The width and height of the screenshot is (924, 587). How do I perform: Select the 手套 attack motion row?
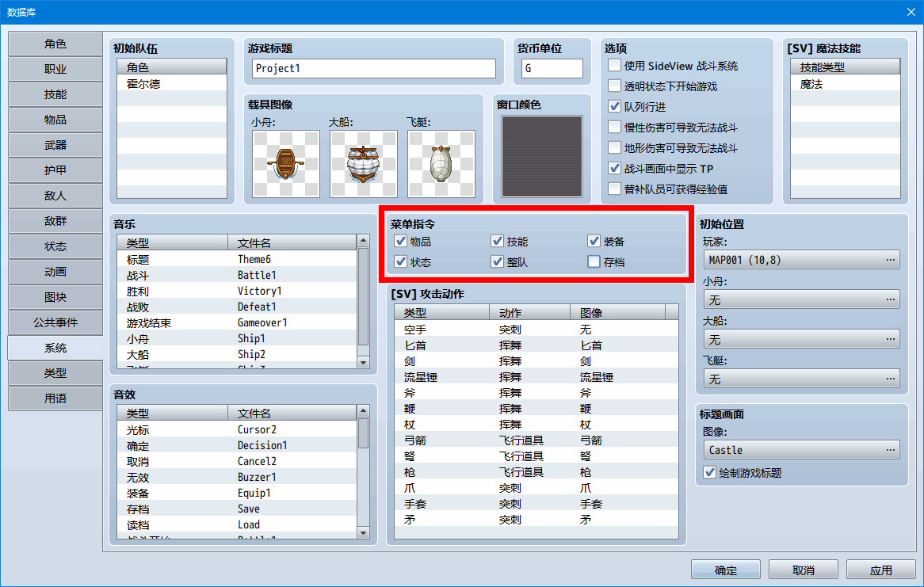point(536,504)
